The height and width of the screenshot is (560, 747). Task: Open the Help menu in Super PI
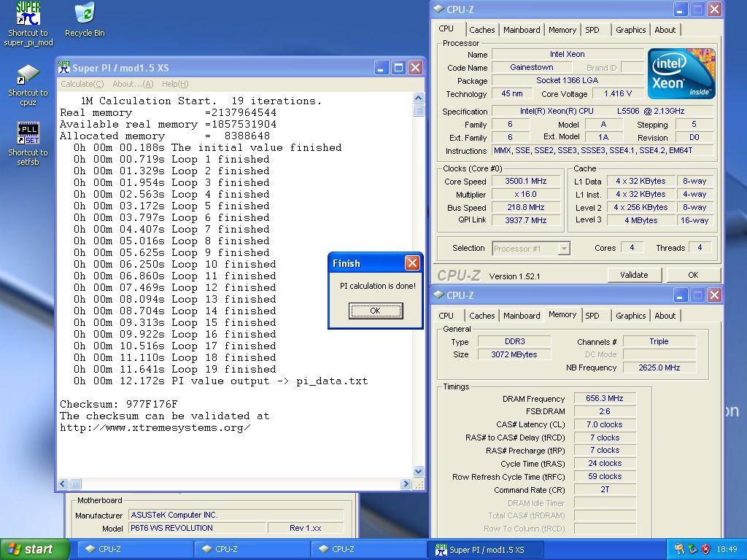175,84
